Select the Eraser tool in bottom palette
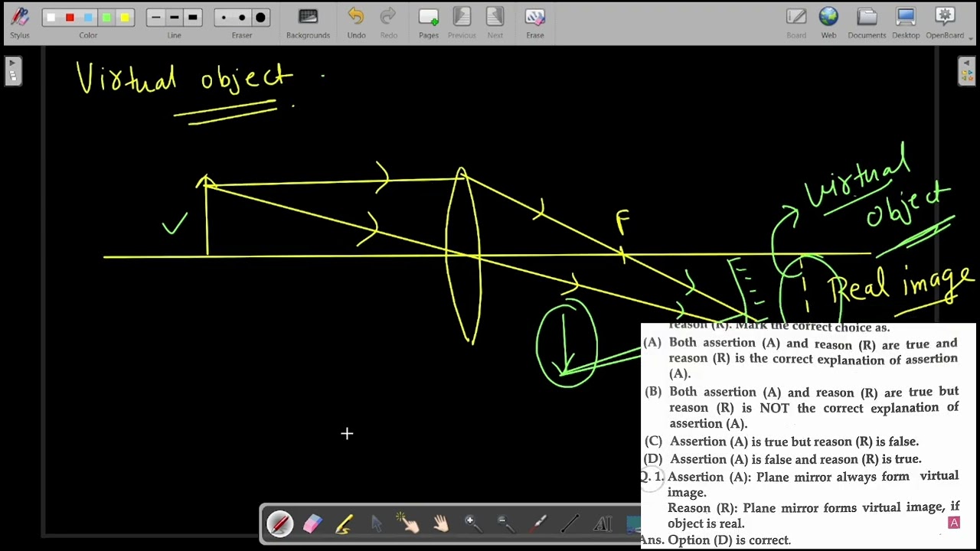Image resolution: width=980 pixels, height=551 pixels. point(312,523)
